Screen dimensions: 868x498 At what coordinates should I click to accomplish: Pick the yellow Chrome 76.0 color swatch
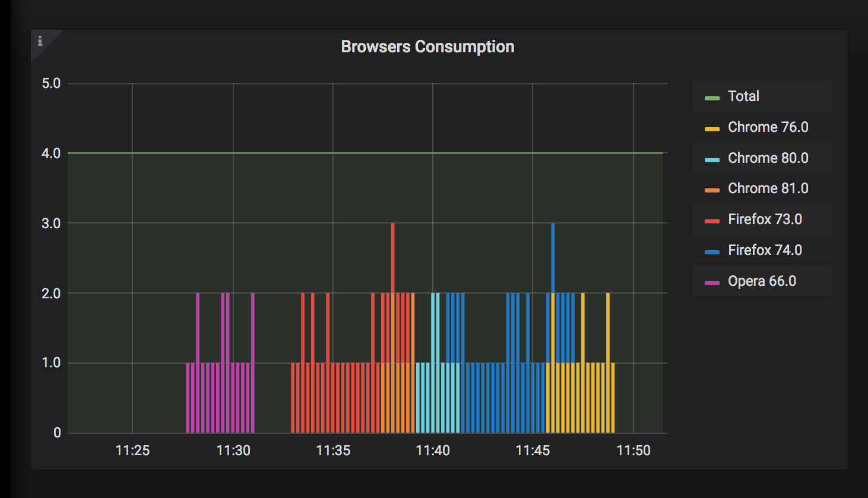[712, 129]
